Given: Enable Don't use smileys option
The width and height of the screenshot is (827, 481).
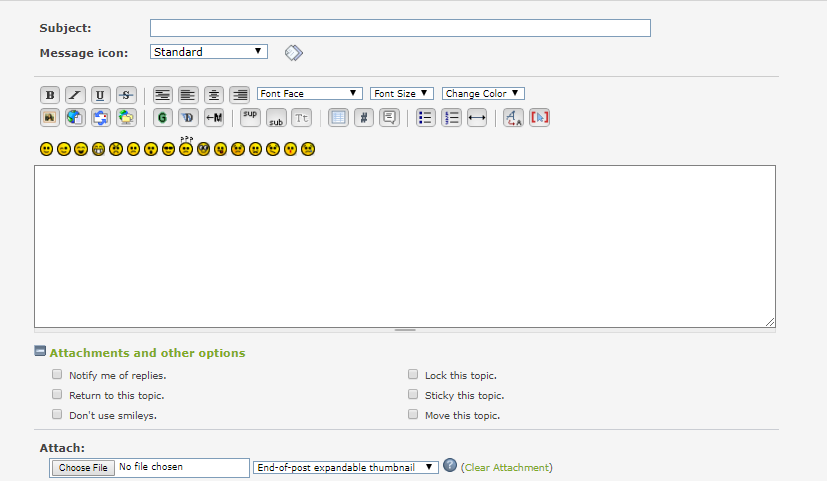Looking at the screenshot, I should pyautogui.click(x=57, y=415).
